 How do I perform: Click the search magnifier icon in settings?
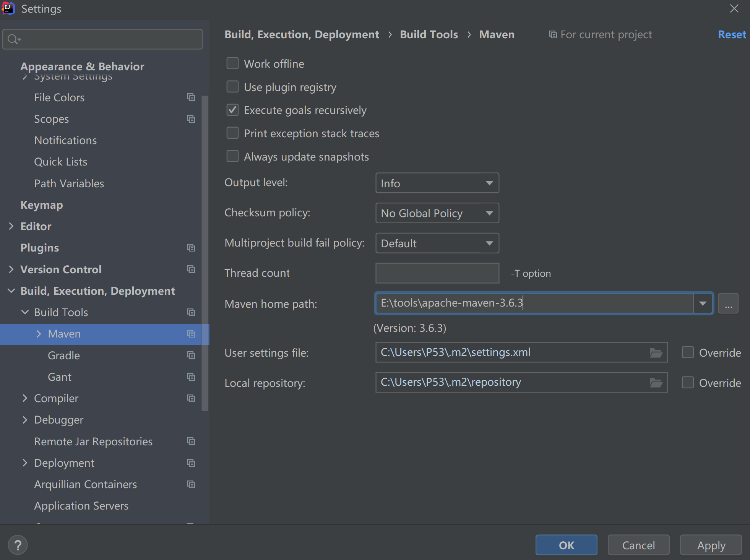pyautogui.click(x=13, y=39)
